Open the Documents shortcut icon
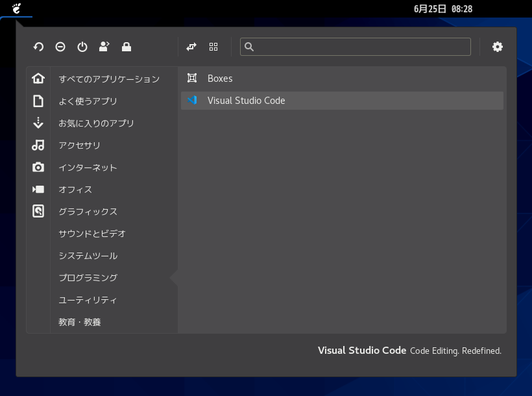532x396 pixels. tap(38, 101)
